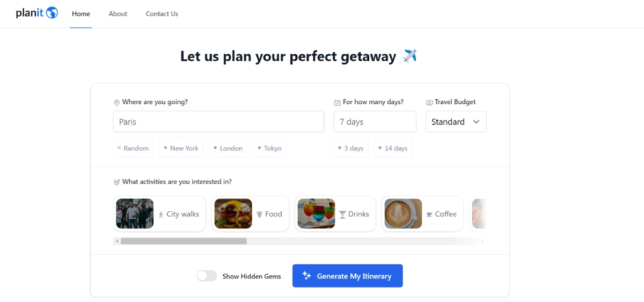Toggle the City walks activity card

(x=159, y=214)
